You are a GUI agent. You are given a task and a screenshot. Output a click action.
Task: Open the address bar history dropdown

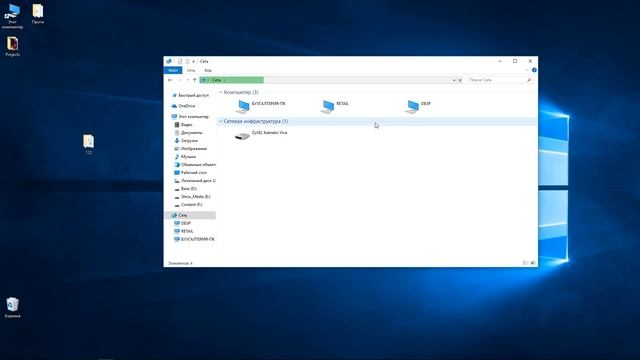coord(453,80)
